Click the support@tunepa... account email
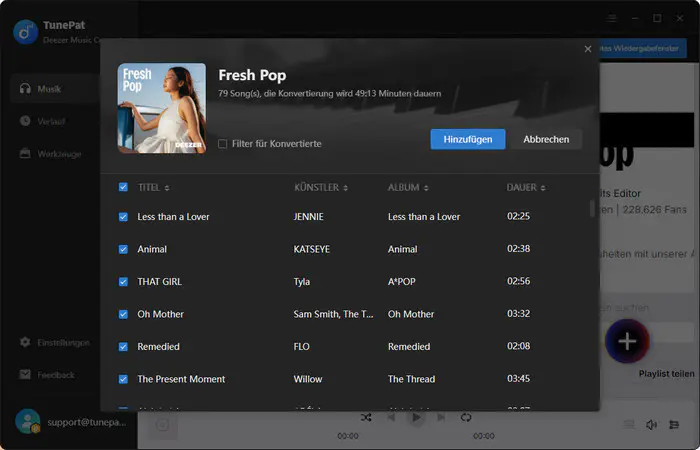The width and height of the screenshot is (700, 450). click(x=87, y=422)
